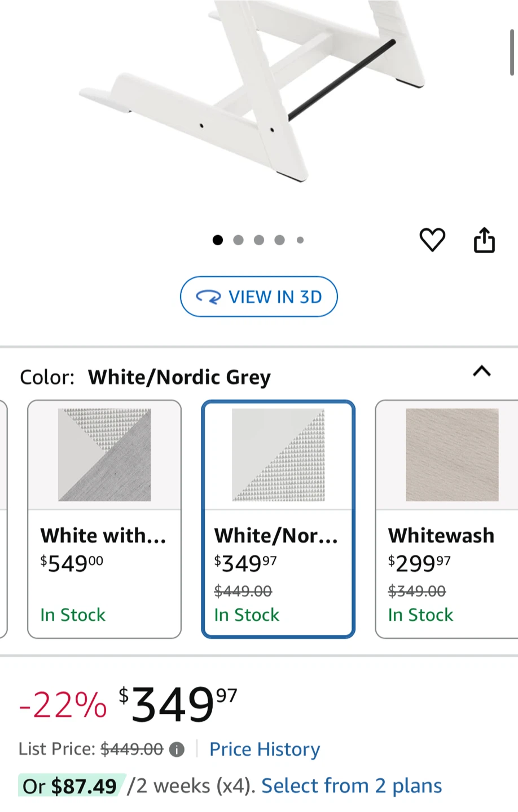Click the 3D rotate arrow icon
Image resolution: width=518 pixels, height=812 pixels.
[208, 297]
